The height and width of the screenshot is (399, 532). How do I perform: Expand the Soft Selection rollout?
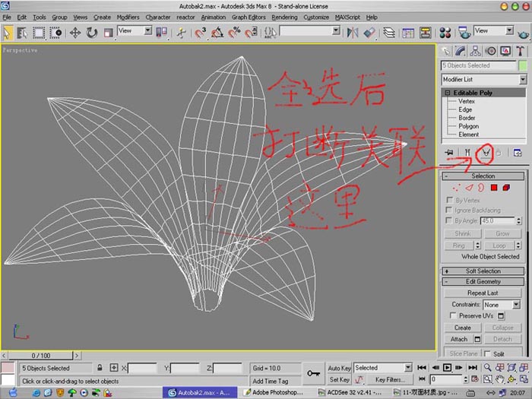coord(483,271)
